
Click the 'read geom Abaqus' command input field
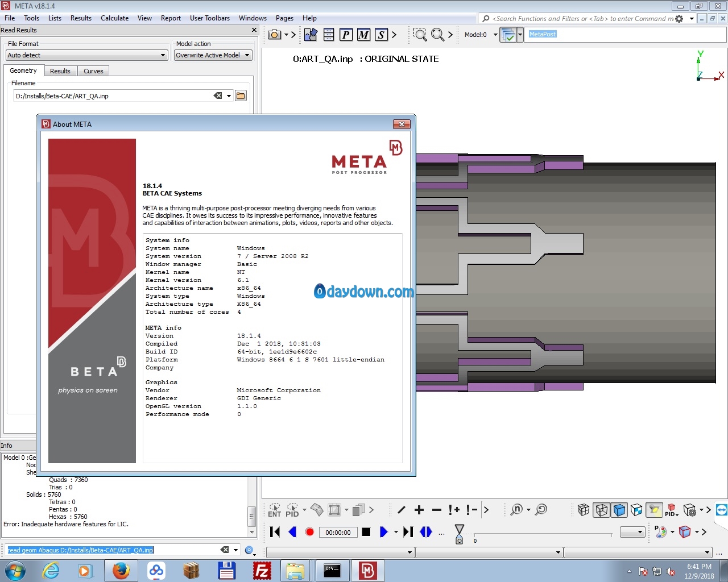112,550
